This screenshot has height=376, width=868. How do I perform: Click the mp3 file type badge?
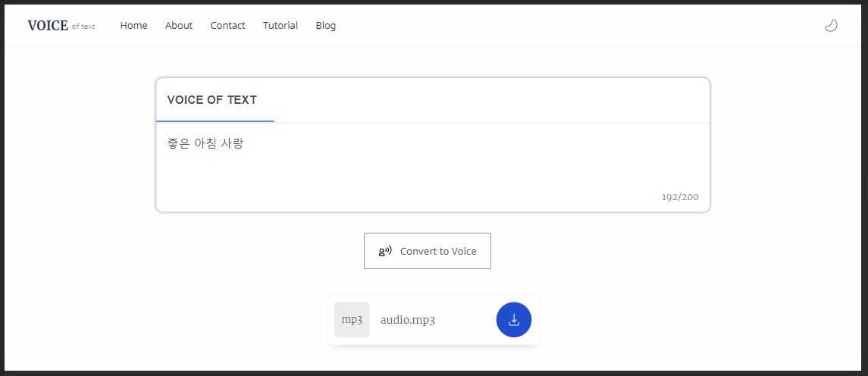click(352, 320)
